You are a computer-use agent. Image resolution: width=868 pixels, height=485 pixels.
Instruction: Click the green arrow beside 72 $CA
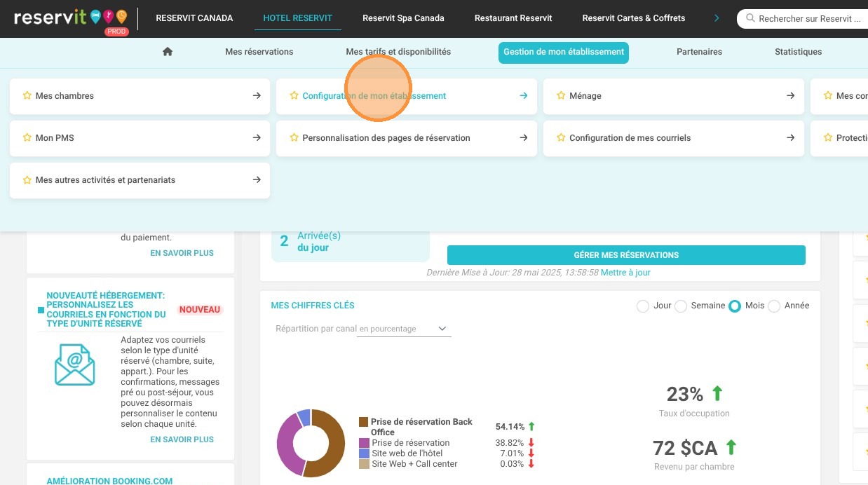click(x=731, y=447)
